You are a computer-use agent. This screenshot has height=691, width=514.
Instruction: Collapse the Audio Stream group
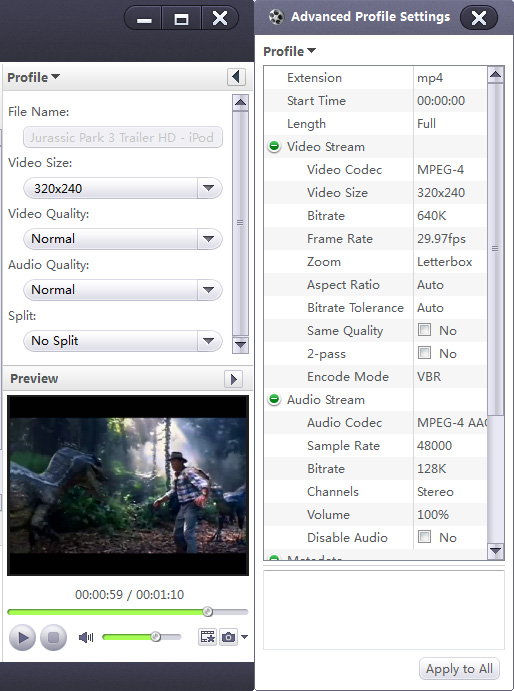tap(274, 399)
